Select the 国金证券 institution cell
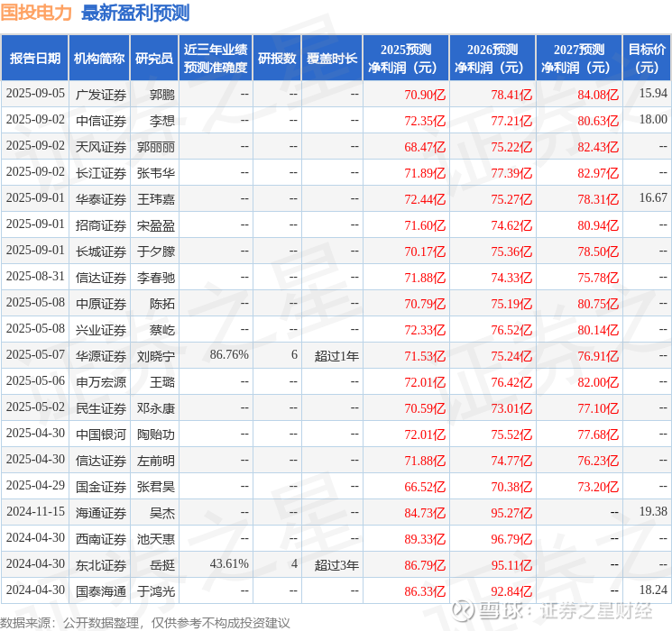Viewport: 672px width, 631px height. coord(101,487)
